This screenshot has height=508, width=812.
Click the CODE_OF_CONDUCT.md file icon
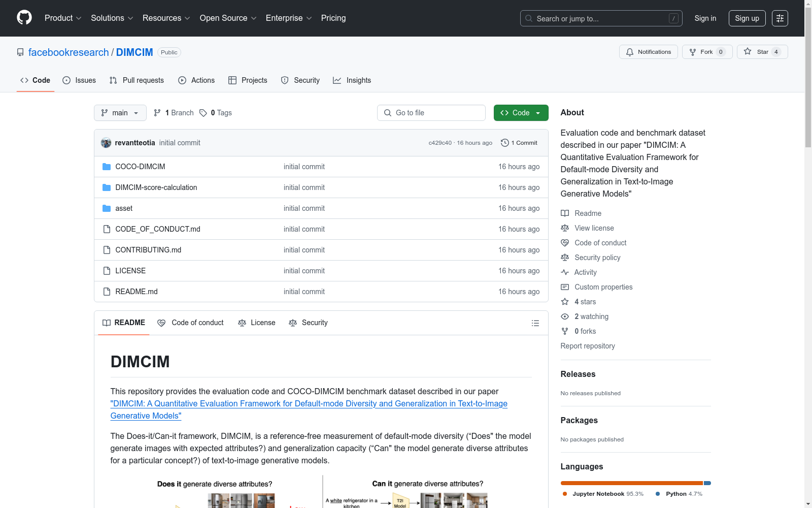pyautogui.click(x=107, y=229)
